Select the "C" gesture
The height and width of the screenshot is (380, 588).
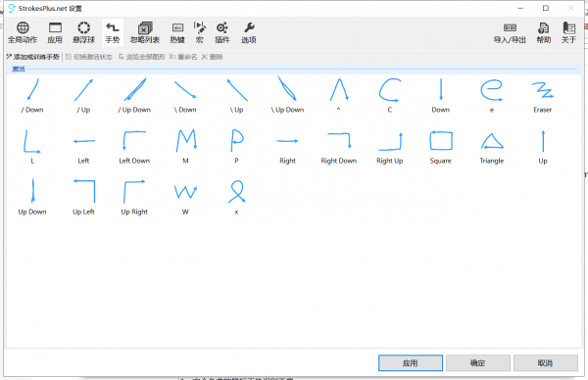click(390, 95)
